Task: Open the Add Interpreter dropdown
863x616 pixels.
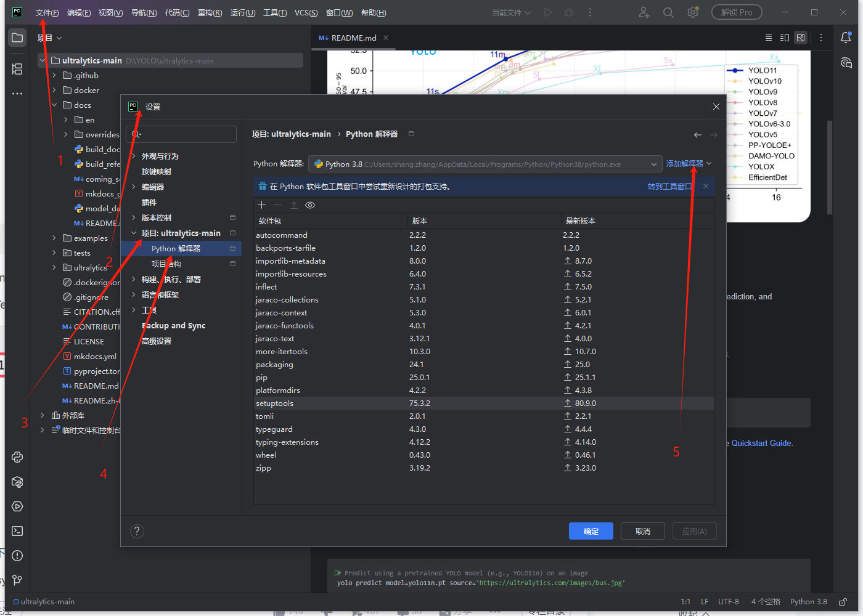Action: point(689,164)
